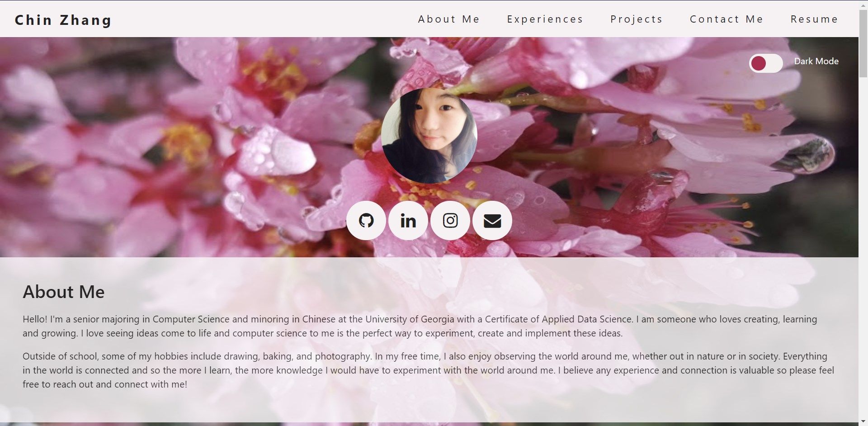Select Contact Me in the navigation
This screenshot has width=868, height=426.
[x=726, y=19]
